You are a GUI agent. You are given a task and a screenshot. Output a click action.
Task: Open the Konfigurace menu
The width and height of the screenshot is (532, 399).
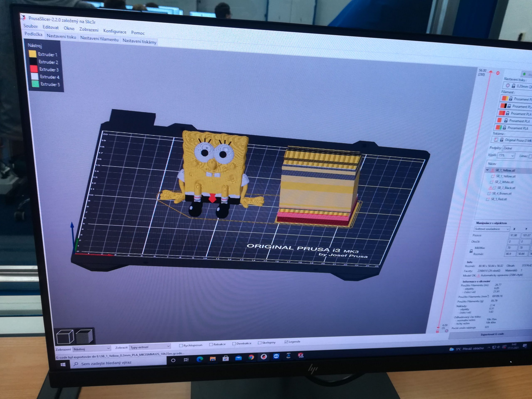coord(115,31)
